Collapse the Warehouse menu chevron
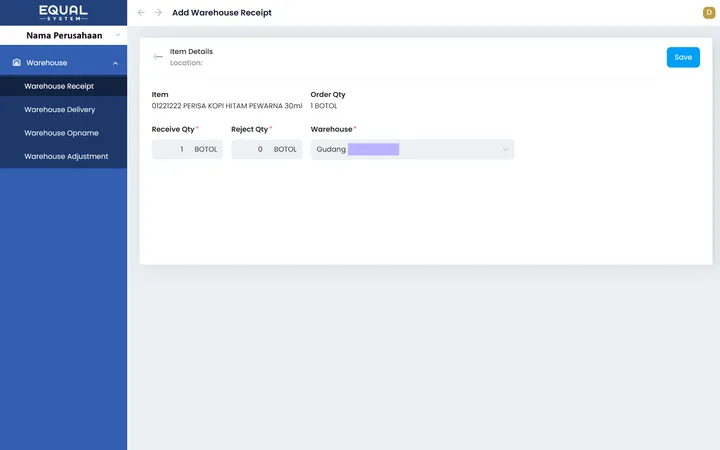 point(115,63)
